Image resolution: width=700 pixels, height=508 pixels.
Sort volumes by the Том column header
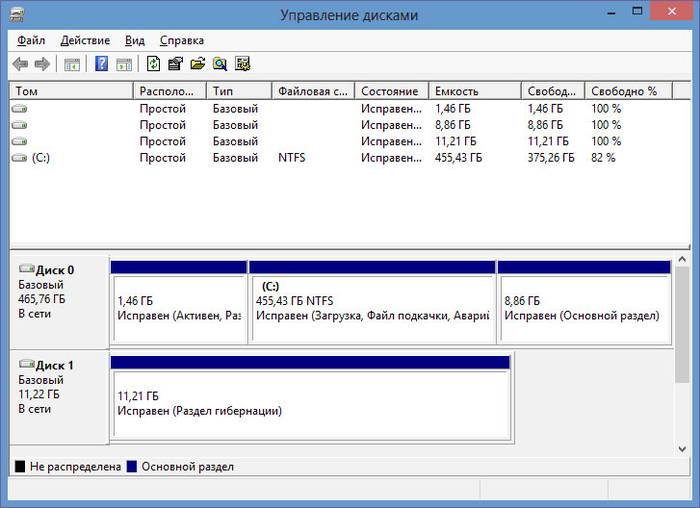click(70, 91)
